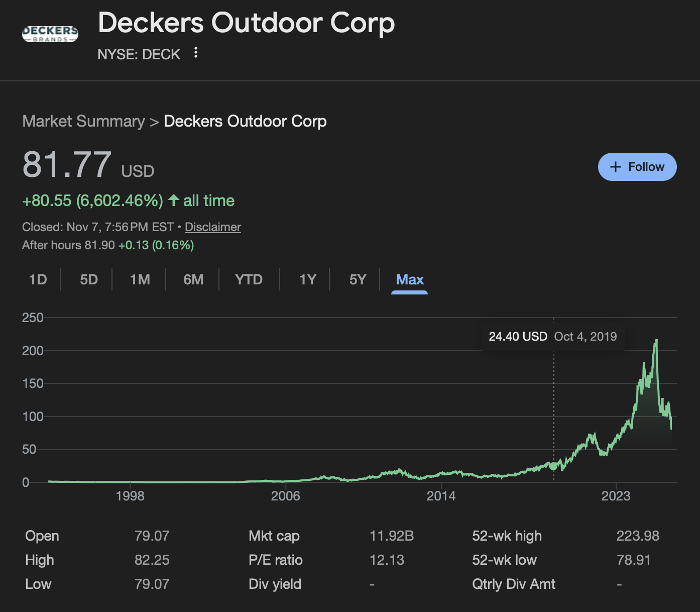View the 1Y price chart
The image size is (700, 612).
(x=307, y=279)
